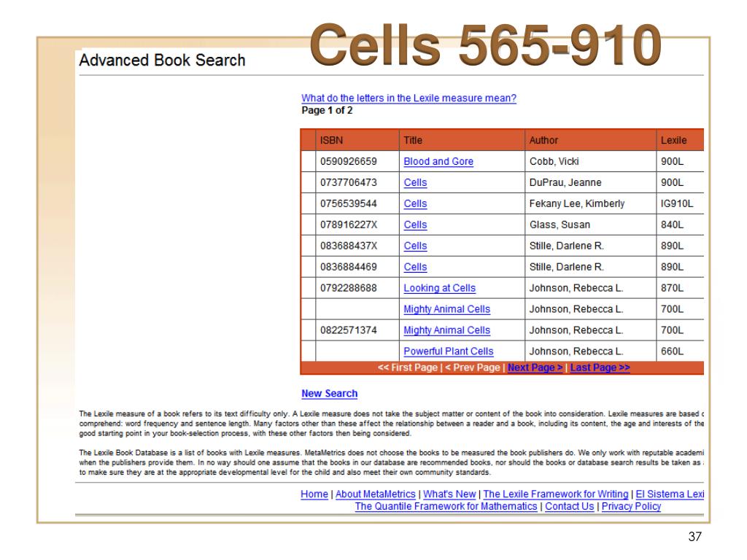Screen dimensions: 747x560
Task: Select ISBN 083688437X in the table
Action: pyautogui.click(x=349, y=246)
